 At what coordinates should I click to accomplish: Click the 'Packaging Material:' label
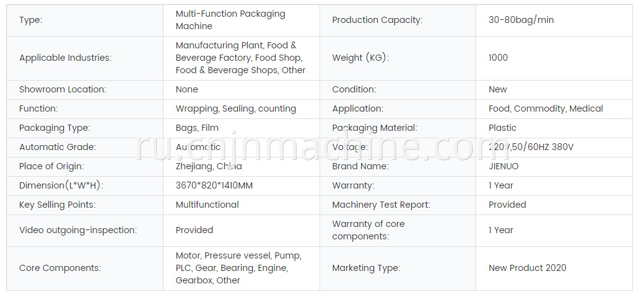[375, 128]
